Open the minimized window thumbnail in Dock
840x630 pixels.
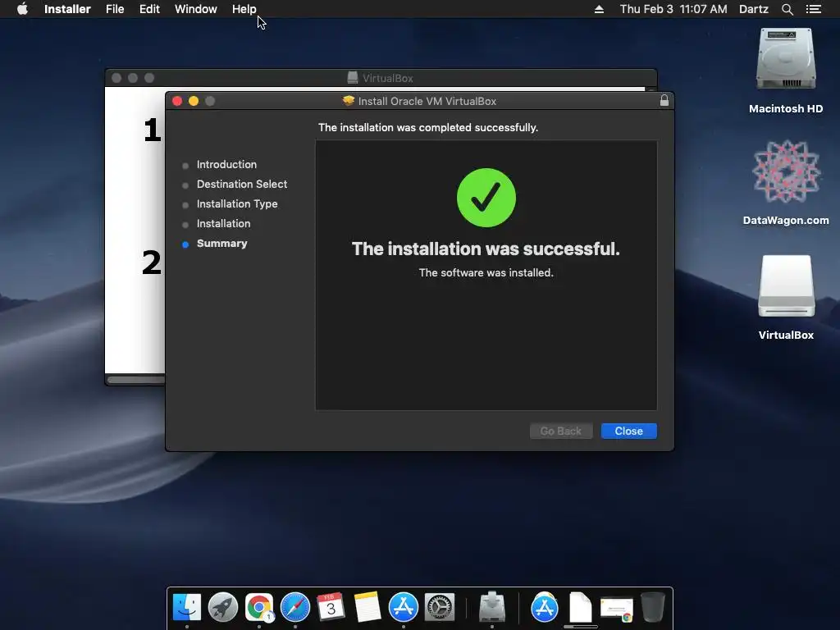coord(617,609)
